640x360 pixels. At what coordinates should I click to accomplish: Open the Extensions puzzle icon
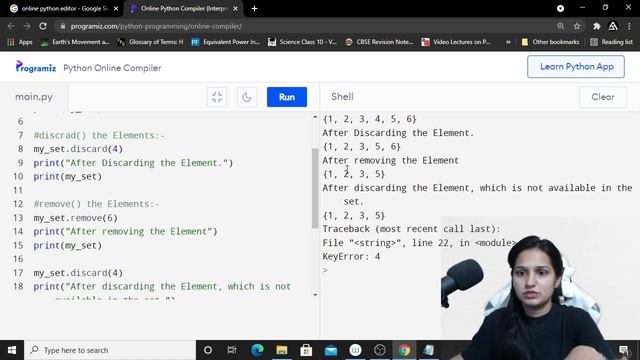[x=597, y=26]
